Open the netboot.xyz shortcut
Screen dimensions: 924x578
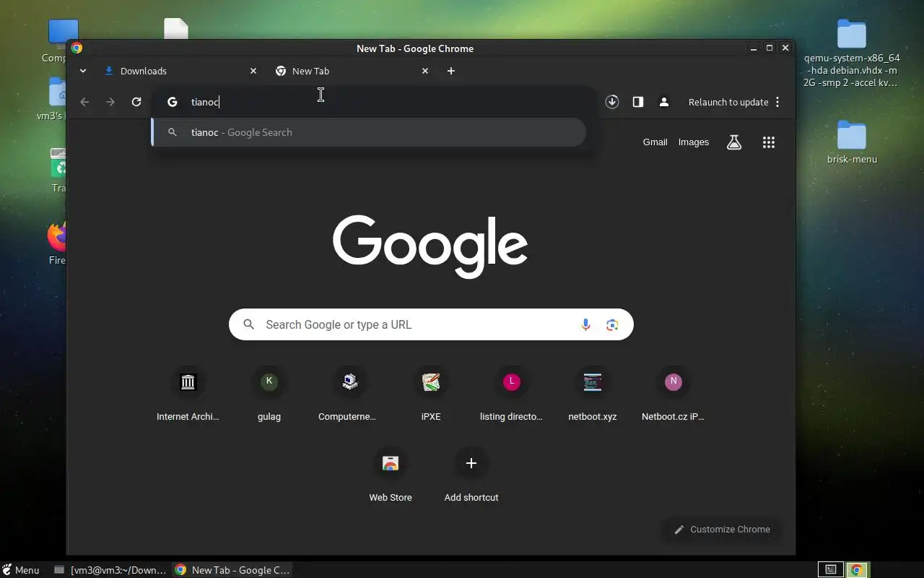pyautogui.click(x=593, y=394)
